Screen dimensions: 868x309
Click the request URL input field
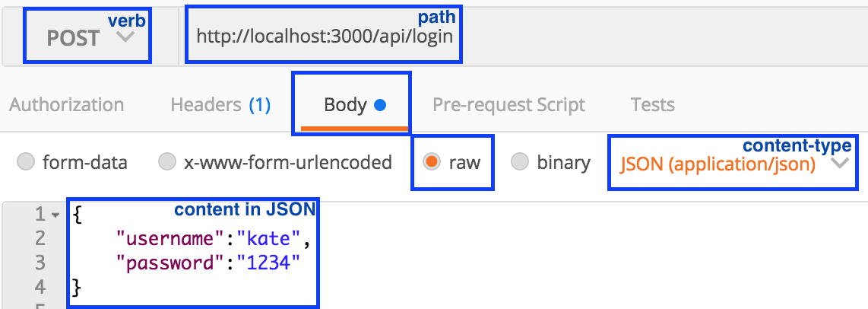tap(325, 35)
